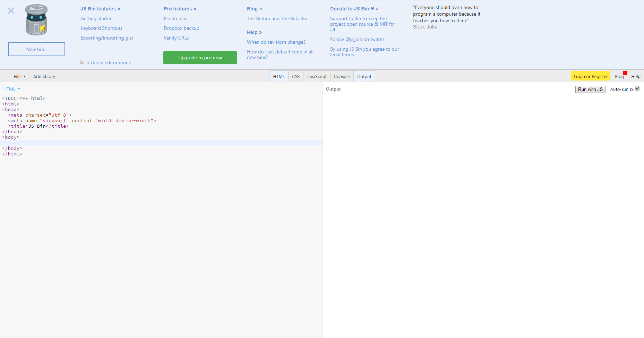Open Follow @js_bin on twitter link
Image resolution: width=644 pixels, height=338 pixels.
(357, 39)
